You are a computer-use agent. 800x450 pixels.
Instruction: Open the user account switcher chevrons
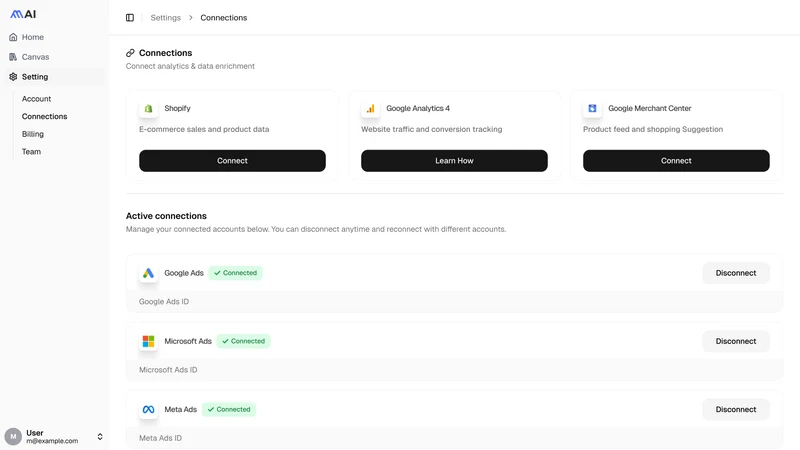pos(100,437)
